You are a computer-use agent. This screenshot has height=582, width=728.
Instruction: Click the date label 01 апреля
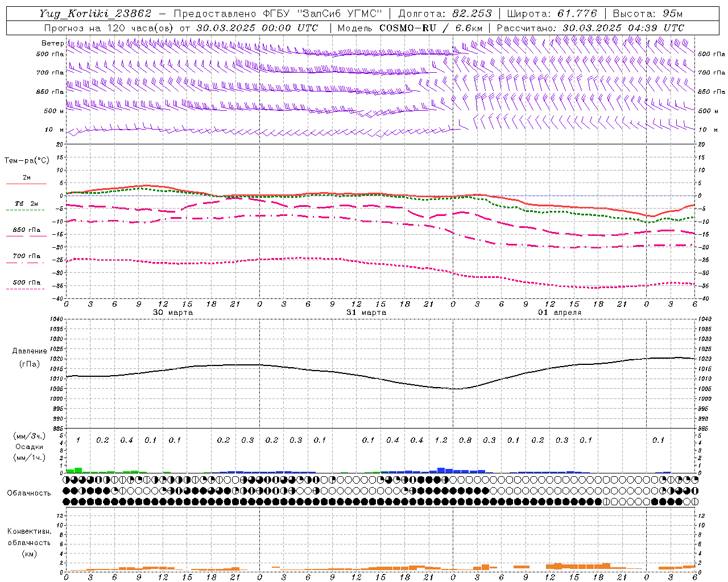pos(560,313)
